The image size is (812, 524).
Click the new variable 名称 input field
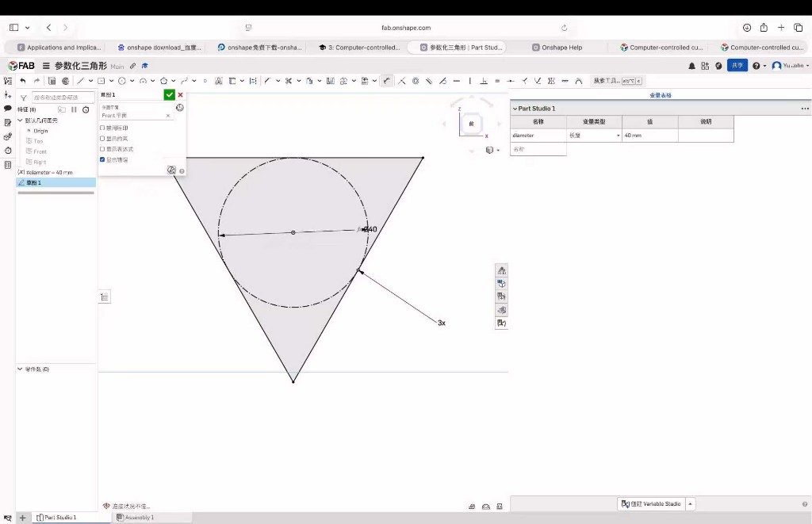538,149
